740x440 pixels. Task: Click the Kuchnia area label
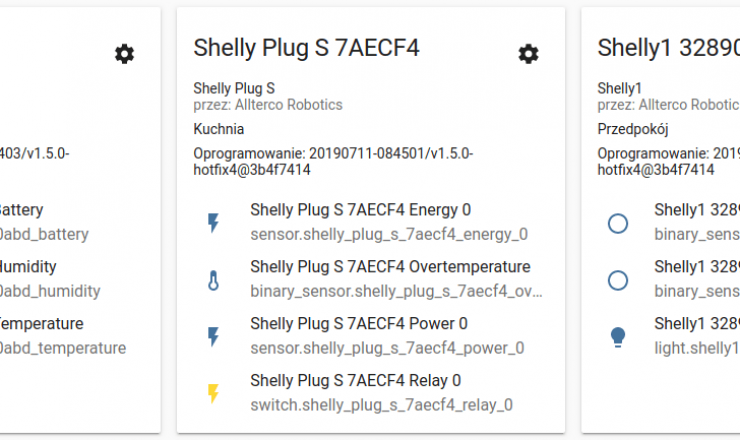219,129
